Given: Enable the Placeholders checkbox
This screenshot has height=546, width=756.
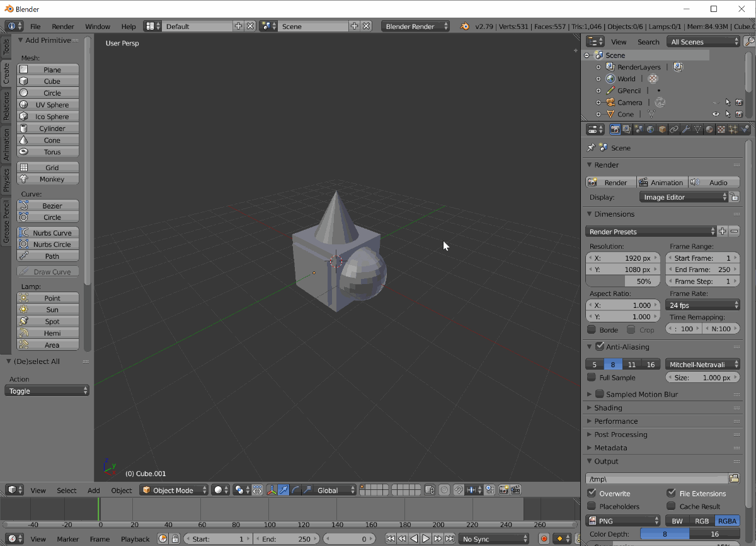Looking at the screenshot, I should point(592,506).
